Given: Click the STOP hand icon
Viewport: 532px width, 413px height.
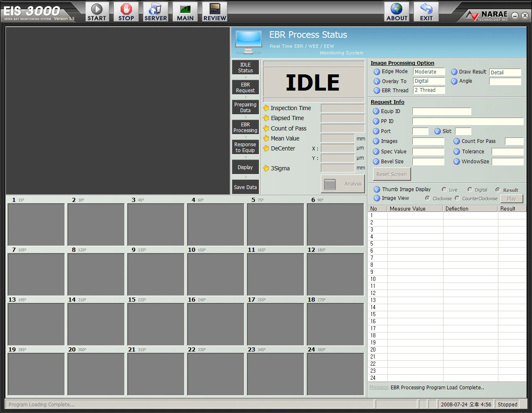Looking at the screenshot, I should tap(126, 12).
